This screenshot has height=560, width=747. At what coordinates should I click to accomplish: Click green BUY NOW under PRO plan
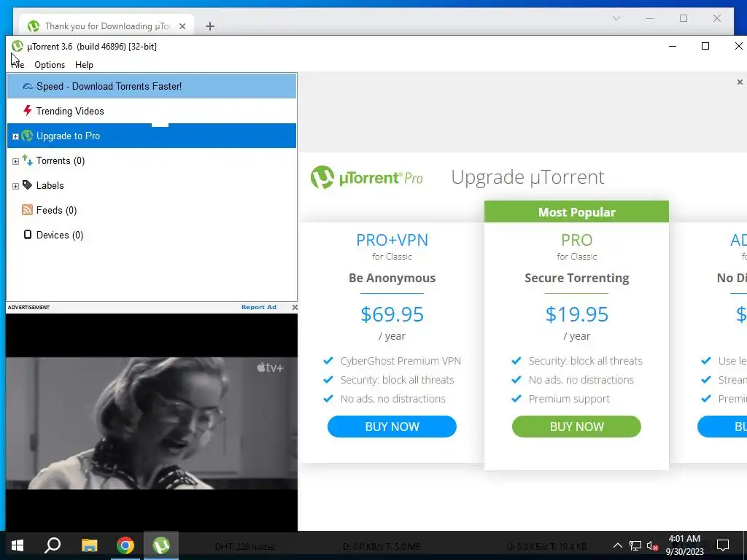(x=576, y=427)
